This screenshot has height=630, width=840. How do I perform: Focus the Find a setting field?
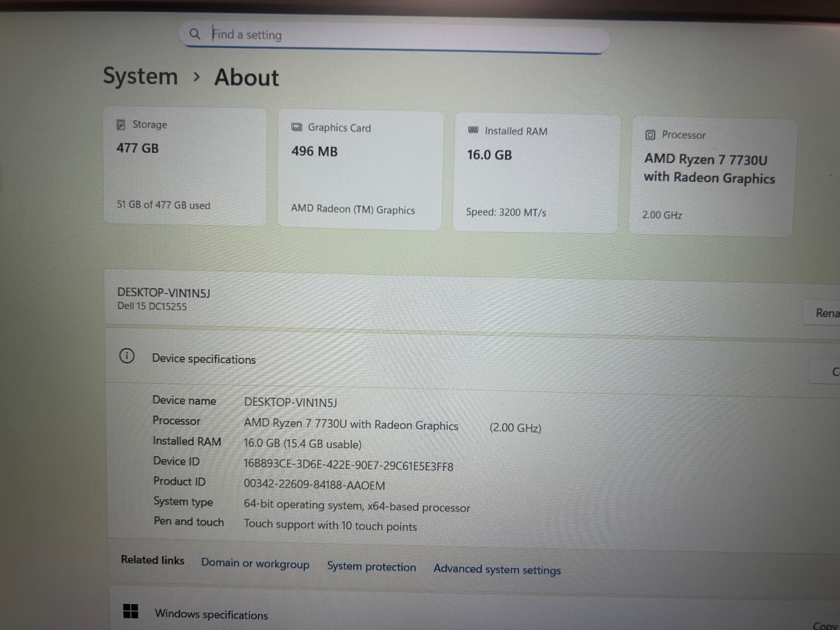tap(394, 36)
